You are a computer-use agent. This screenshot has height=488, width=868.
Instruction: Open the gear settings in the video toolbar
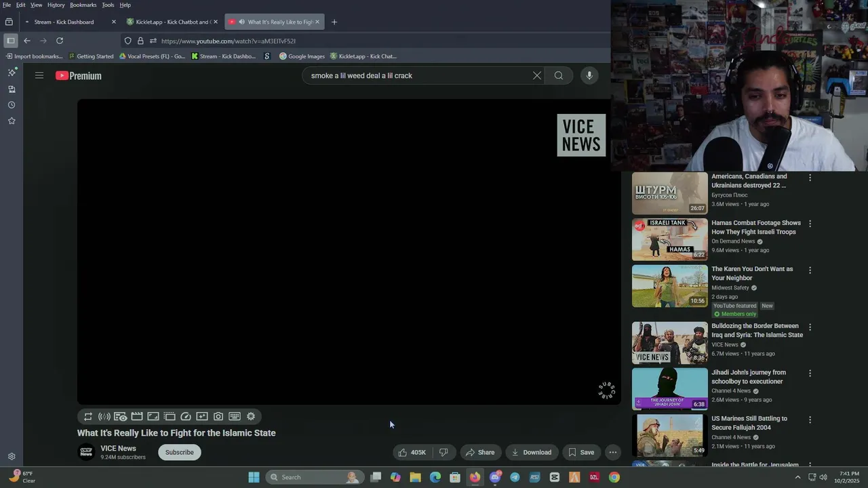tap(251, 417)
